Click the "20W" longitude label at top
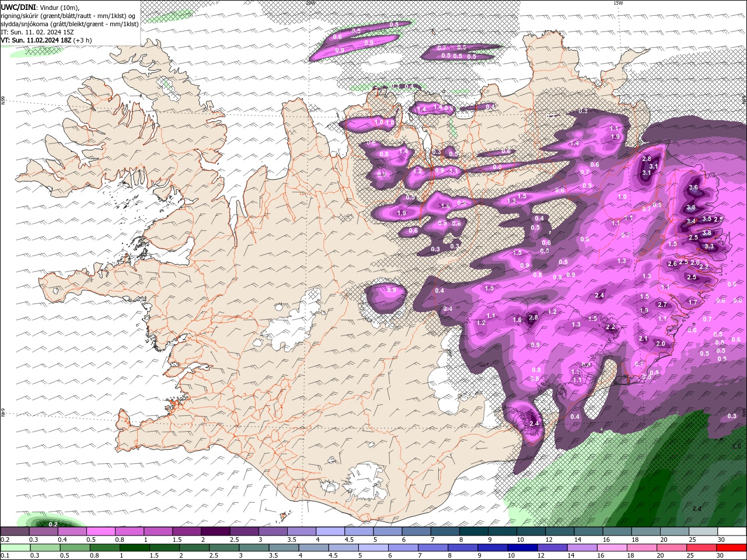 click(x=310, y=3)
